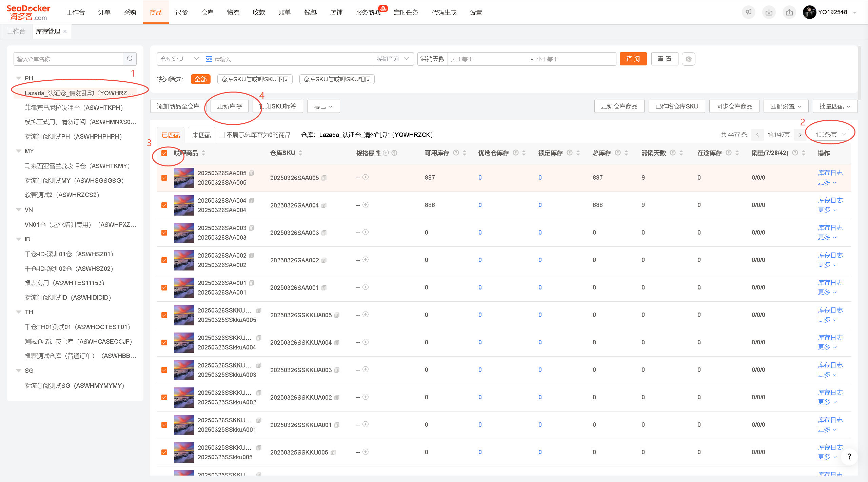The image size is (868, 482).
Task: Enable 不展示总库存为0的商品 checkbox
Action: click(x=222, y=135)
